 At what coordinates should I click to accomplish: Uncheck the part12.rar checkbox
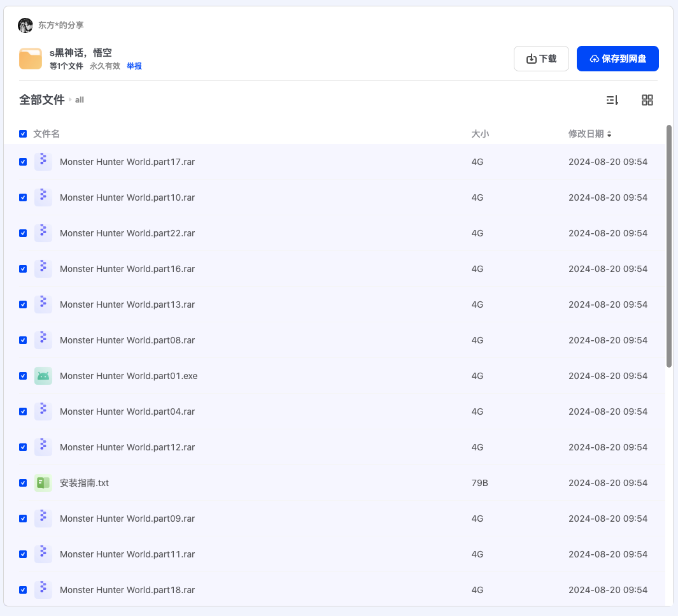23,447
